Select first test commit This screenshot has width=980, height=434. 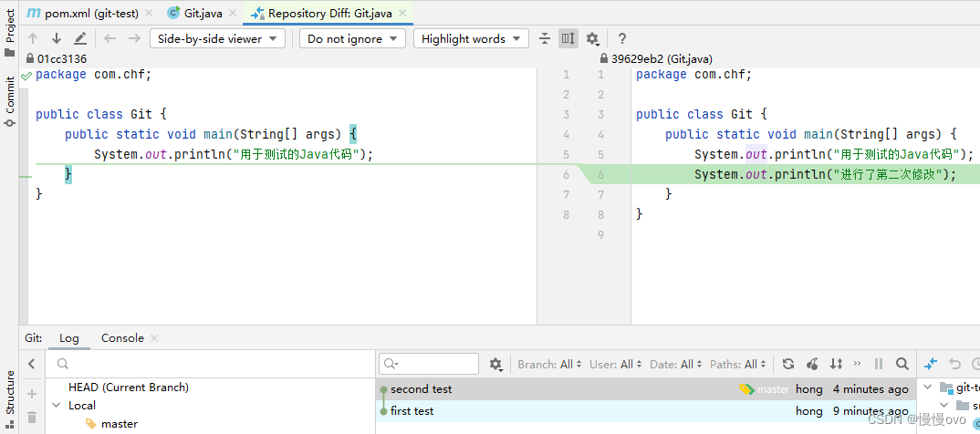pos(646,411)
